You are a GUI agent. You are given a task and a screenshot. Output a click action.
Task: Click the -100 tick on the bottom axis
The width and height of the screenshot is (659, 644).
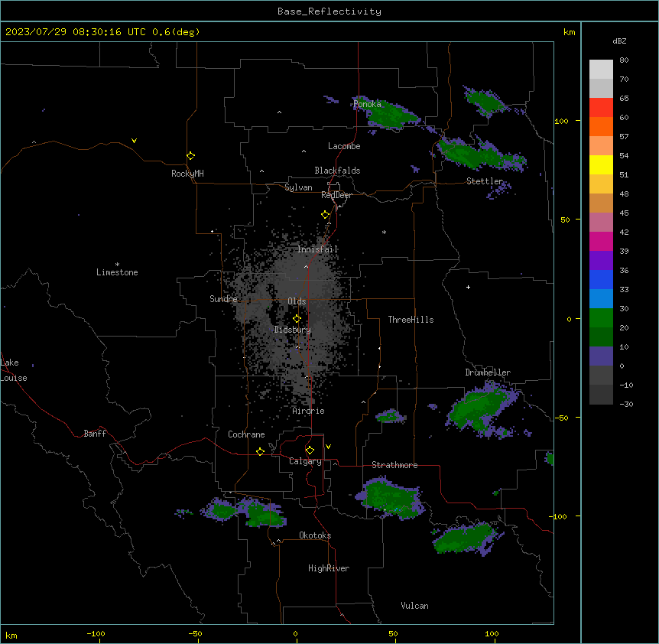tap(96, 633)
